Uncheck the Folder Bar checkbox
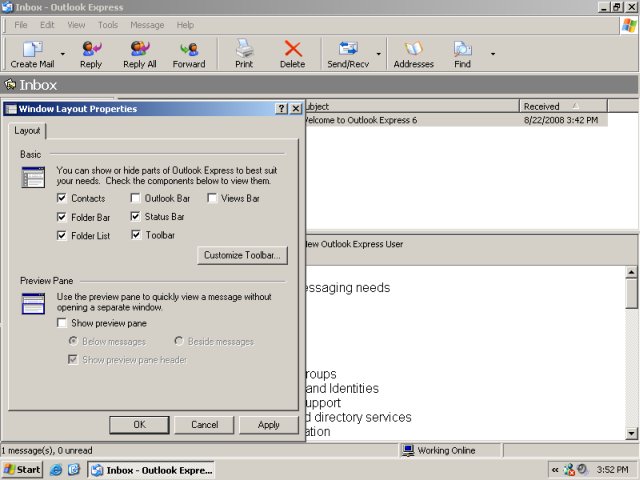Screen dimensions: 640x480 coord(62,217)
